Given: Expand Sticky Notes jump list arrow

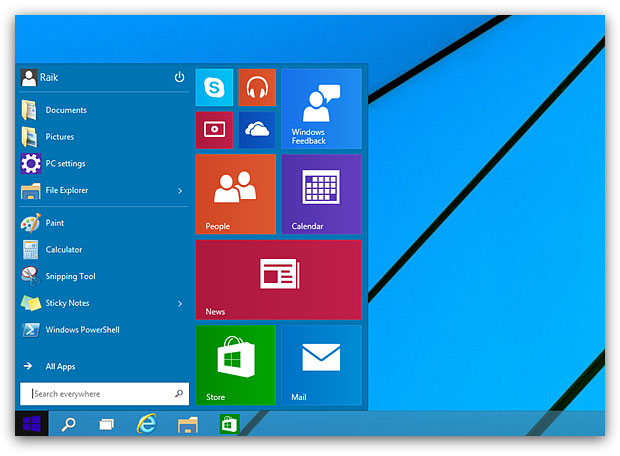Looking at the screenshot, I should coord(180,304).
